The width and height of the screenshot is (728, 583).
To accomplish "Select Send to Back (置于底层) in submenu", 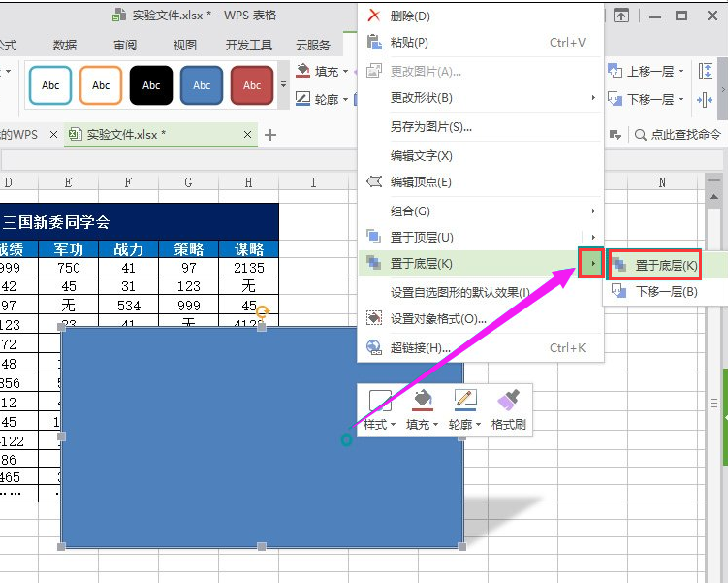I will click(665, 265).
